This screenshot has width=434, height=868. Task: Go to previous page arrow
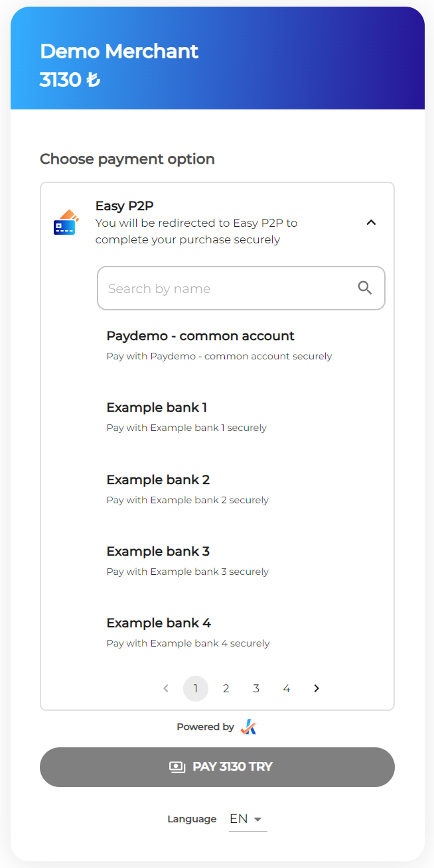166,688
